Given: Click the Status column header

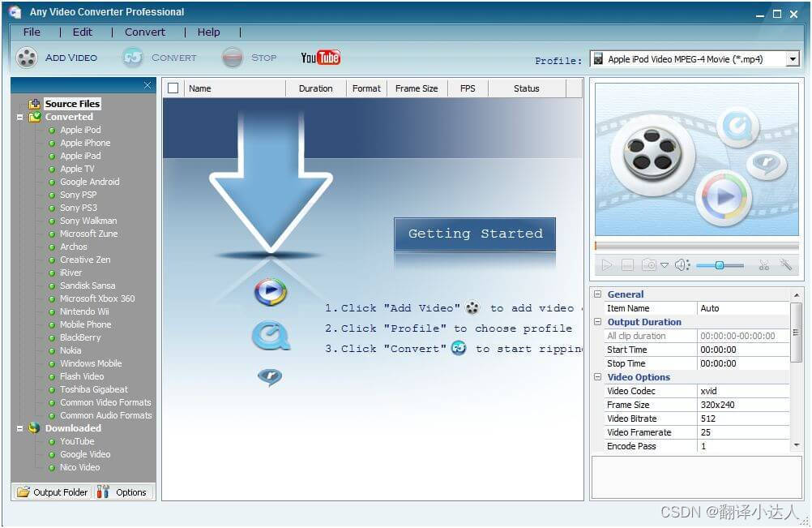Looking at the screenshot, I should (527, 88).
